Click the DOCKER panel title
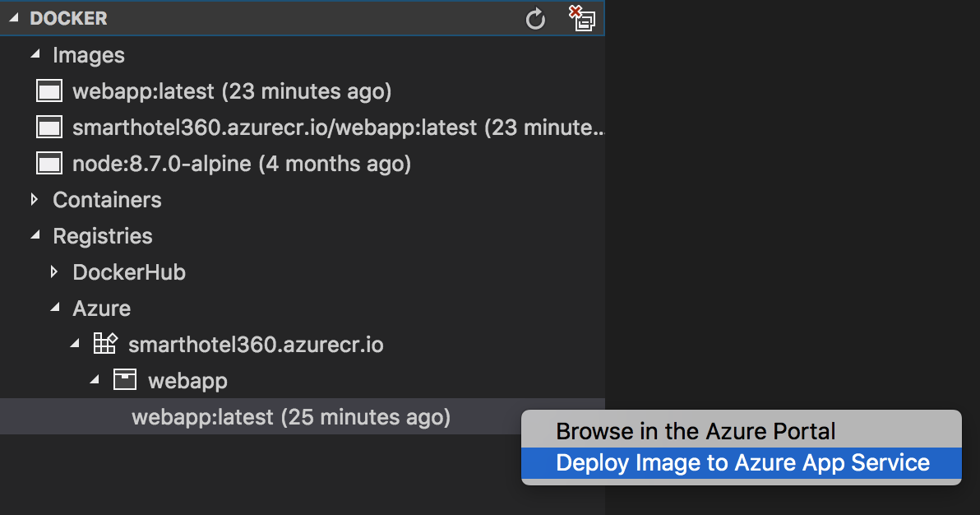980x515 pixels. pyautogui.click(x=69, y=18)
